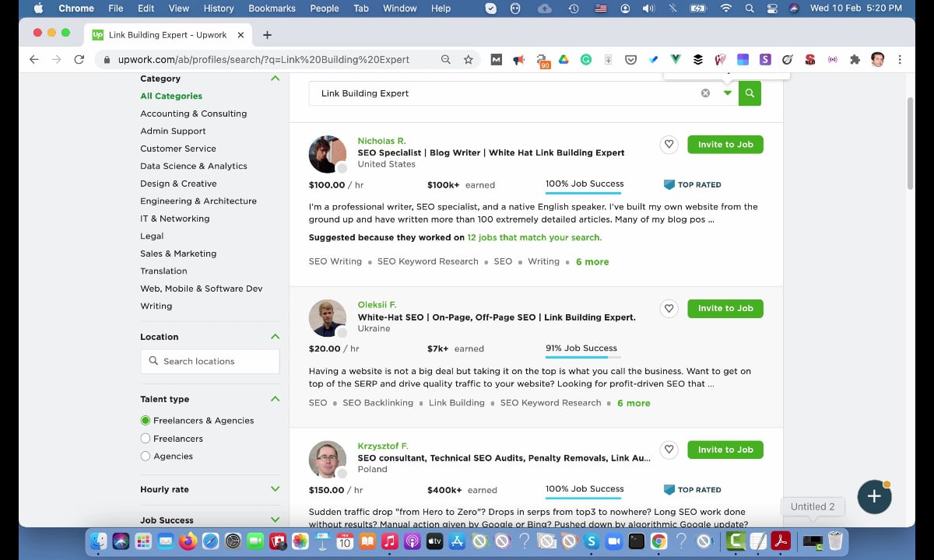
Task: Open the View menu
Action: [x=179, y=9]
